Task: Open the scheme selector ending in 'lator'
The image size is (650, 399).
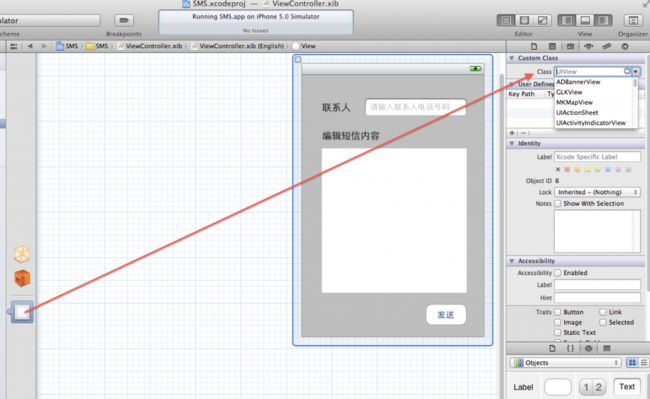Action: coord(50,20)
